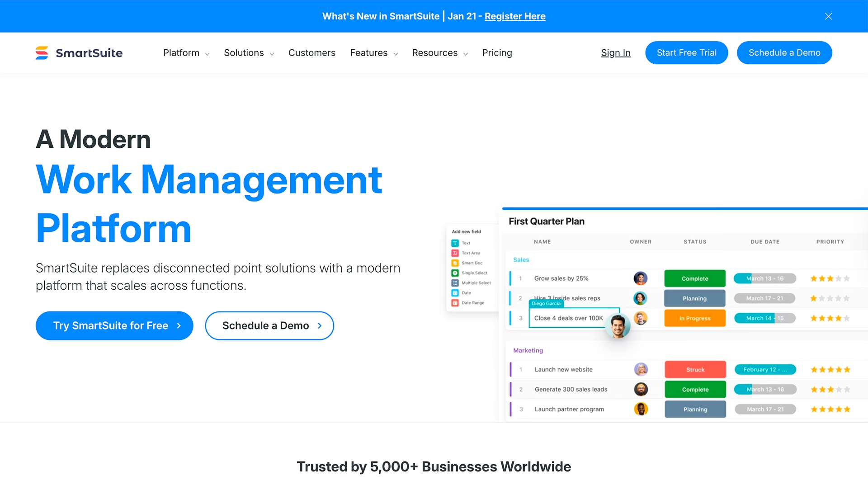
Task: Click the Launch partner program row name
Action: 569,409
